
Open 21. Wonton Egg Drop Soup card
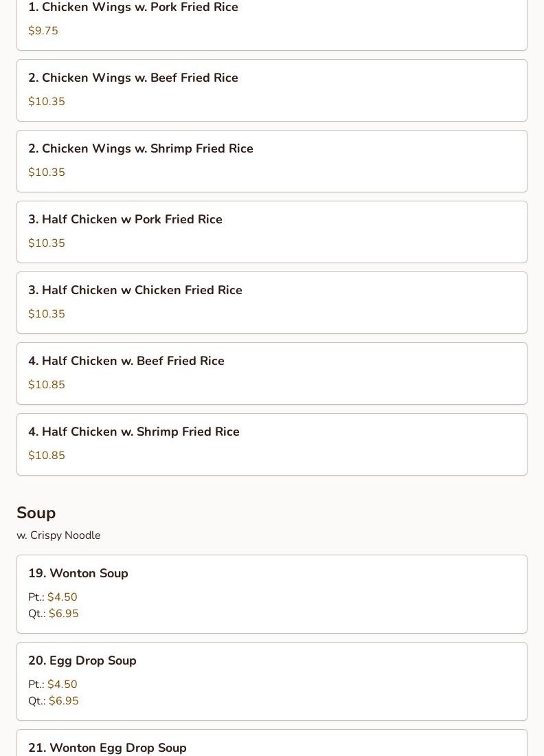coord(272,743)
